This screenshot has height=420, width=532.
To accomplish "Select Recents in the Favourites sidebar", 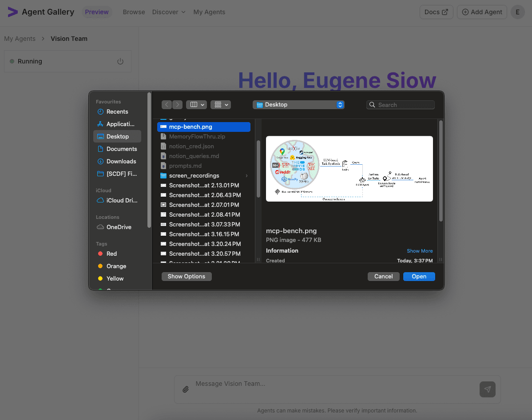I will 117,112.
